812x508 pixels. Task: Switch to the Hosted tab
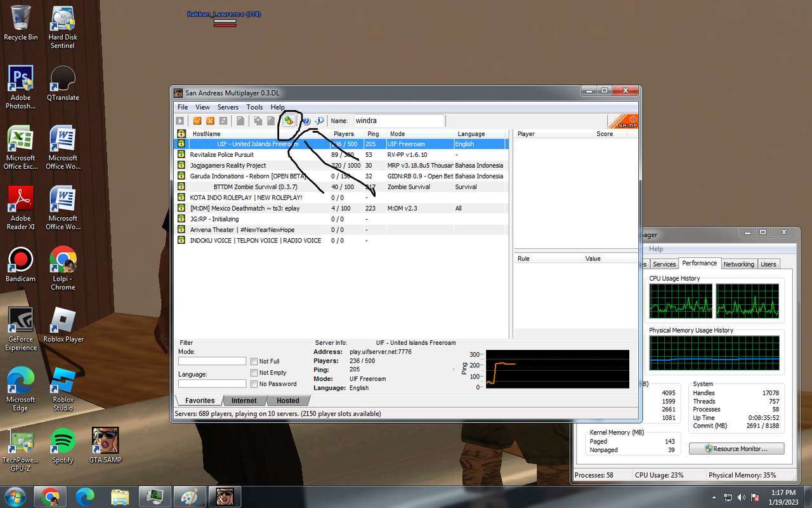click(x=287, y=401)
